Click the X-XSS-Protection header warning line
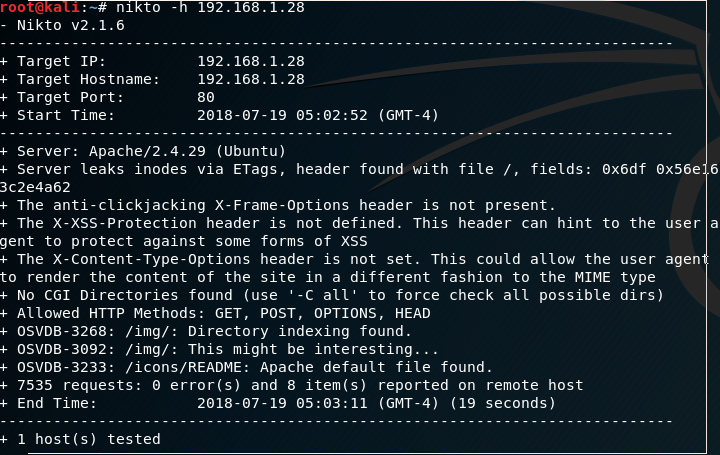Viewport: 720px width, 455px height. [359, 232]
